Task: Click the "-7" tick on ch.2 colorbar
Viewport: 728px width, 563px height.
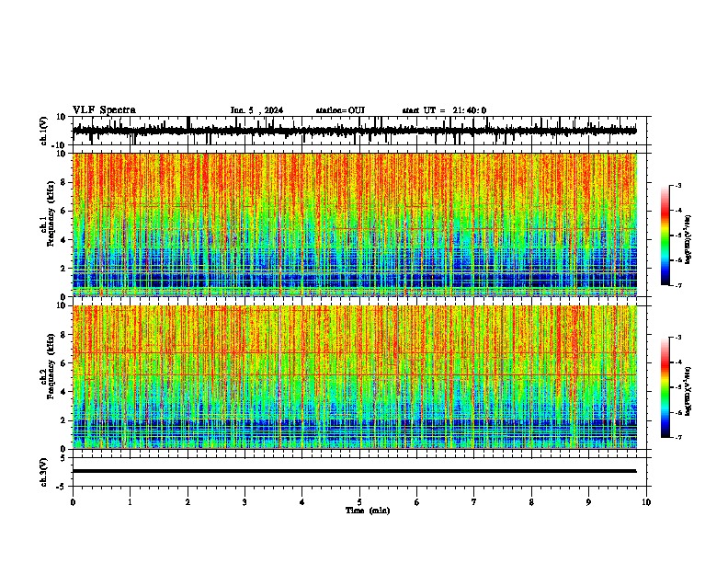Action: coord(678,438)
